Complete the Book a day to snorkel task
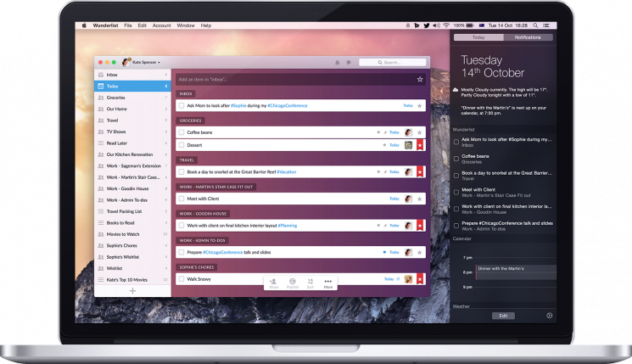Screen dimensions: 632x364 tap(182, 172)
